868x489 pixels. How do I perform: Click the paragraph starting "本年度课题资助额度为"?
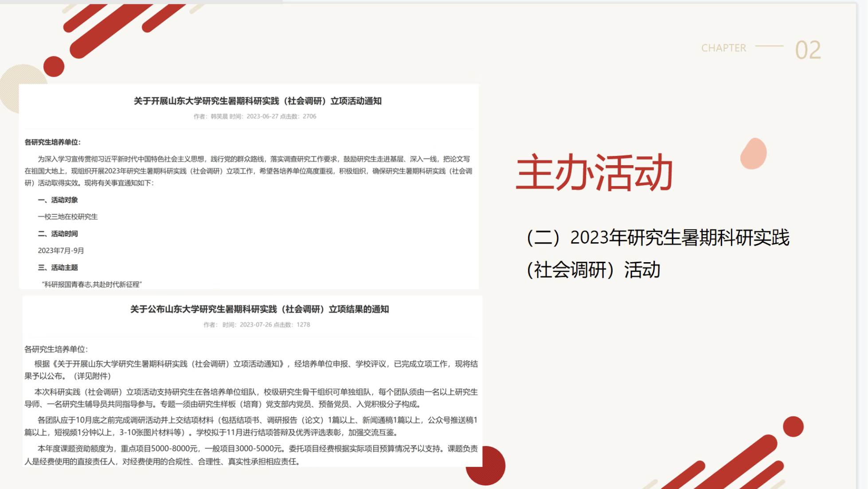pyautogui.click(x=251, y=455)
